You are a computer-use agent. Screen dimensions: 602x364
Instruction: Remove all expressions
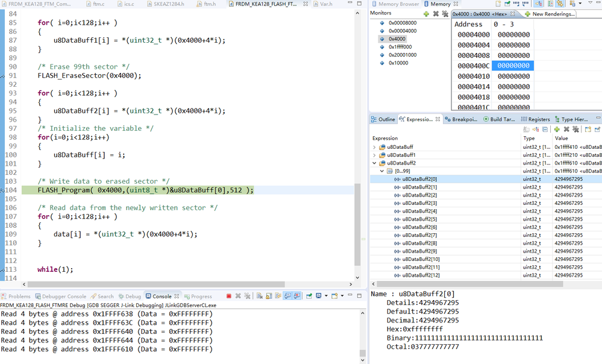575,130
